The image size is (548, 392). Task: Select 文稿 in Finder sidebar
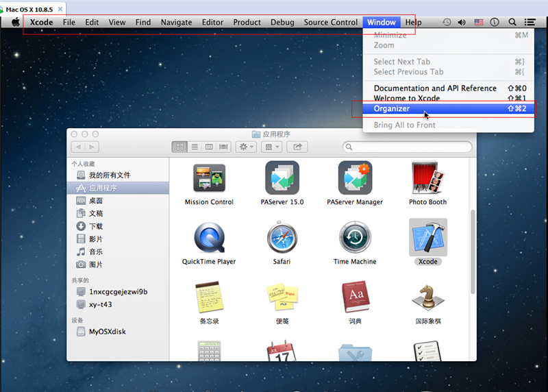(x=118, y=213)
